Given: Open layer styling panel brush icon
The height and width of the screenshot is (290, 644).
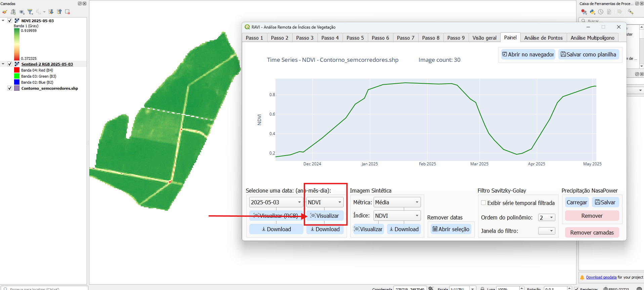Looking at the screenshot, I should point(5,12).
